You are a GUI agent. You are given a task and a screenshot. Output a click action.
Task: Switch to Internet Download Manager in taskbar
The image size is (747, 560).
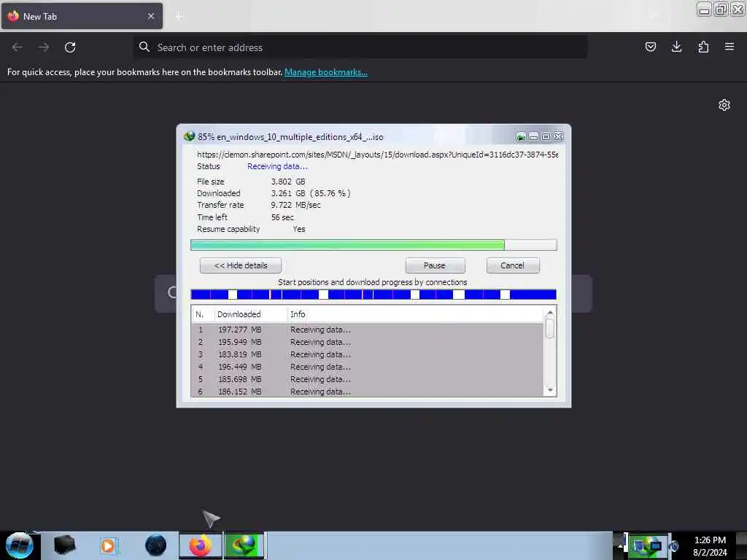(x=244, y=545)
